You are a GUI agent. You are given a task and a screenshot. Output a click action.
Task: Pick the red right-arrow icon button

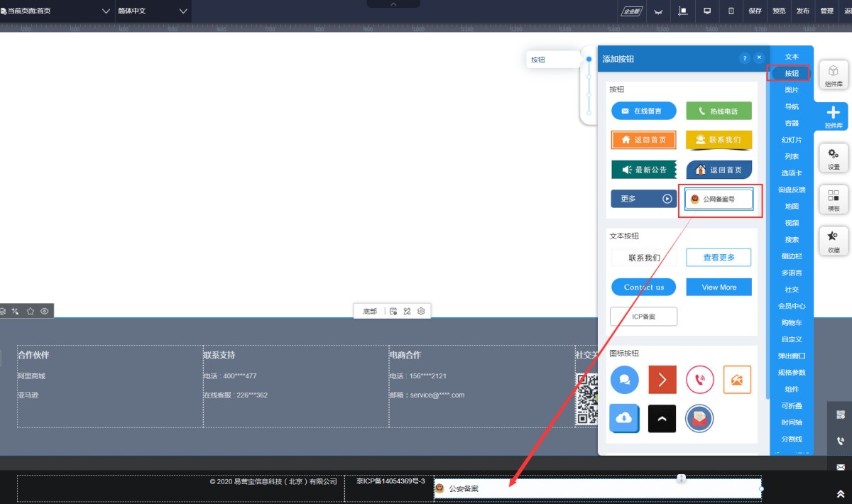(x=662, y=380)
